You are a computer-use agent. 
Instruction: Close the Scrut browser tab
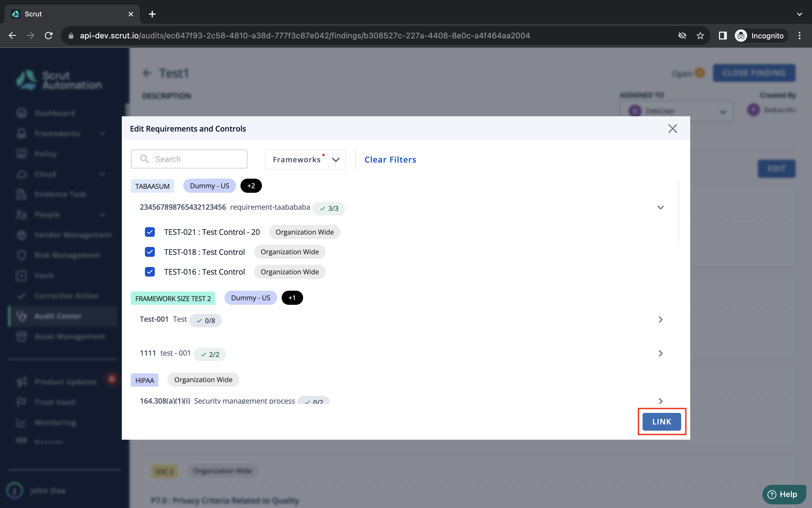coord(131,14)
